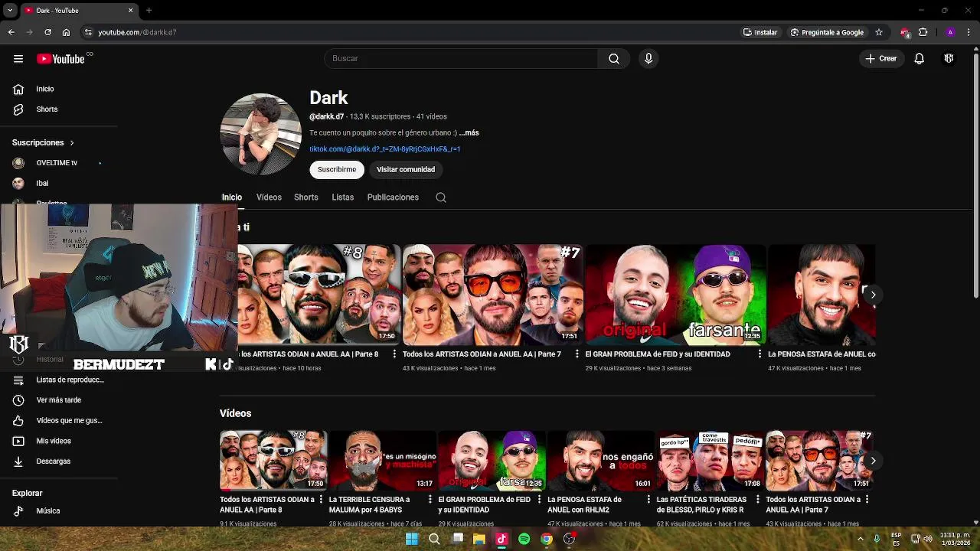The image size is (980, 551).
Task: Open Chrome home page button
Action: (67, 32)
